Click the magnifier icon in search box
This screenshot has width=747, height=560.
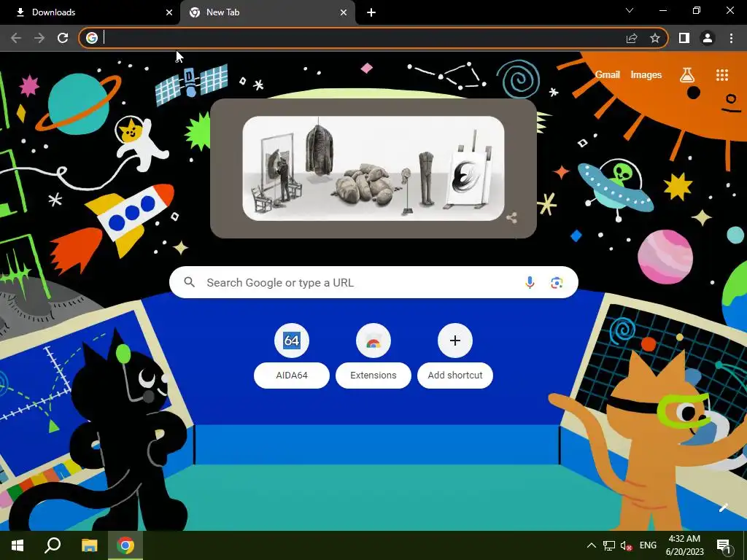(x=190, y=282)
